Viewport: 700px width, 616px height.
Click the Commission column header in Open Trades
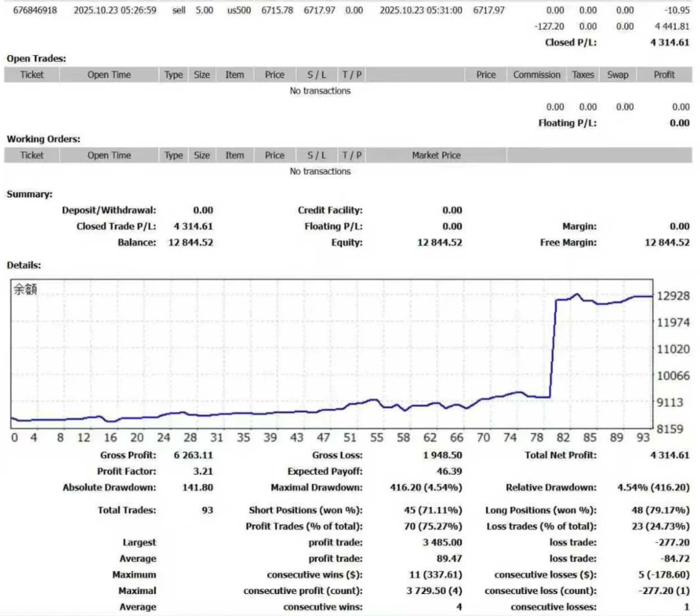coord(536,75)
